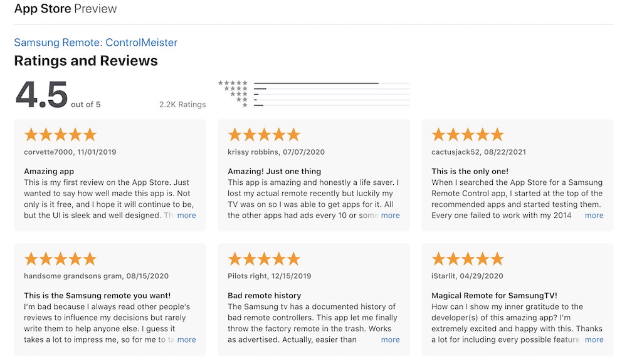This screenshot has height=364, width=627.
Task: Click the stars above handsome grandsons gram
Action: 60,259
